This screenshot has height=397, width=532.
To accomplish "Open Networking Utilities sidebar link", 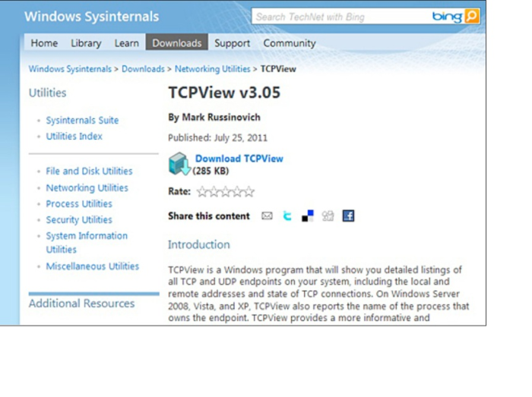I will pos(87,187).
